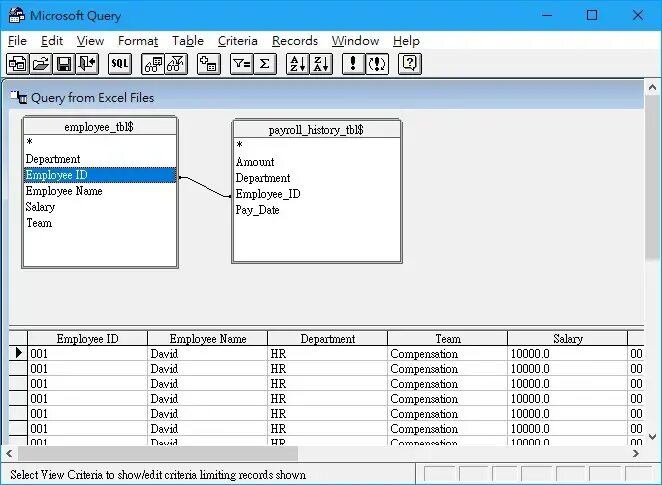Click the Department column header
The width and height of the screenshot is (662, 485).
coord(328,339)
